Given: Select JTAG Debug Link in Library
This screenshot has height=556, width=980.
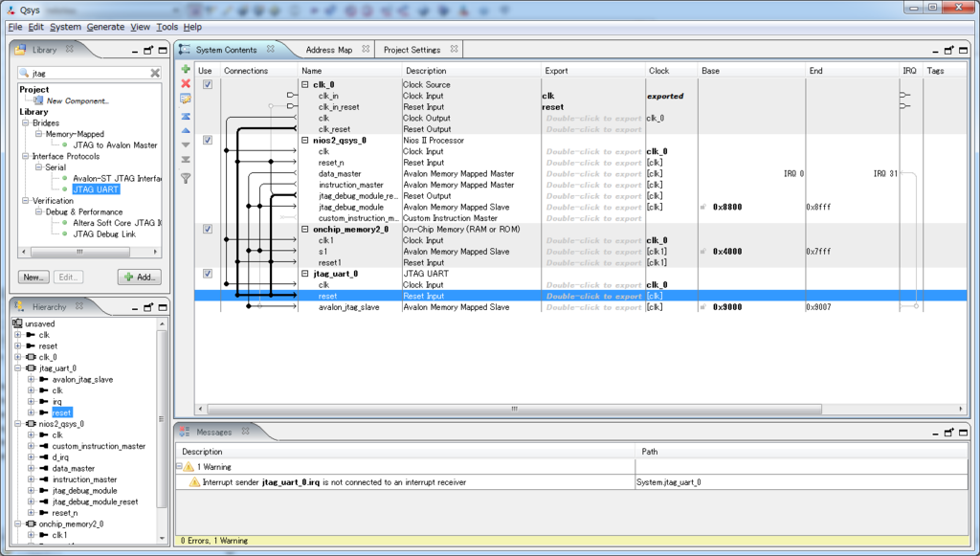Looking at the screenshot, I should [x=103, y=234].
